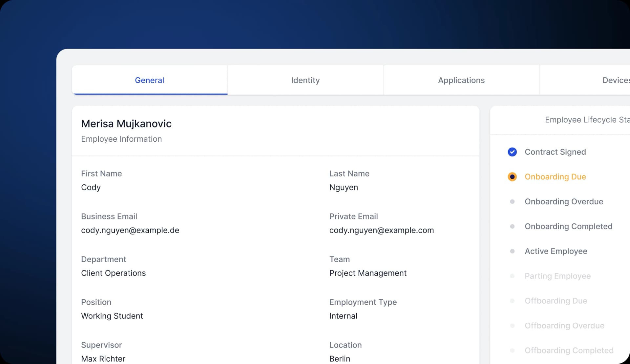
Task: Click the Department field for Client Operations
Action: click(x=113, y=273)
